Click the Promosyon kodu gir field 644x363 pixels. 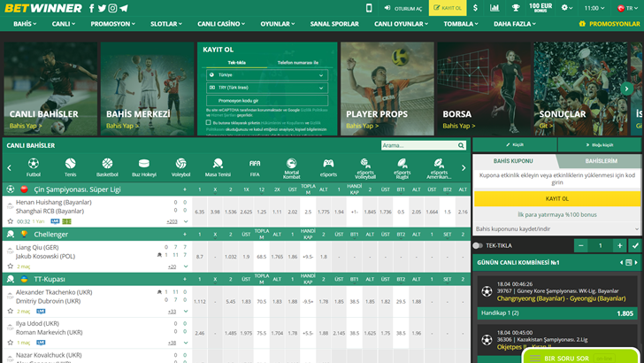tap(267, 100)
